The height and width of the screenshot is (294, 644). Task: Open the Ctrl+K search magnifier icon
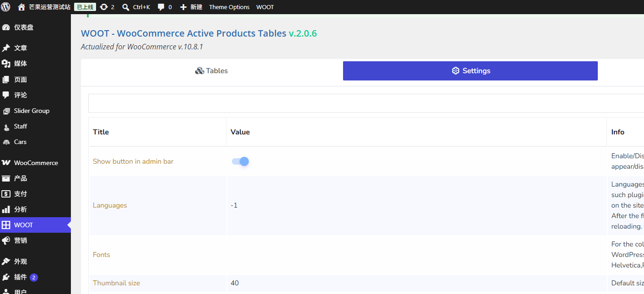[126, 7]
